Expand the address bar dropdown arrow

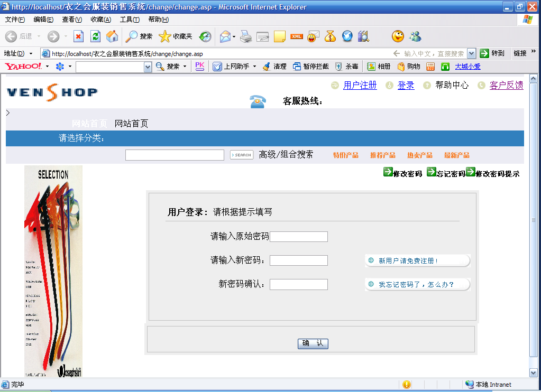pyautogui.click(x=471, y=53)
